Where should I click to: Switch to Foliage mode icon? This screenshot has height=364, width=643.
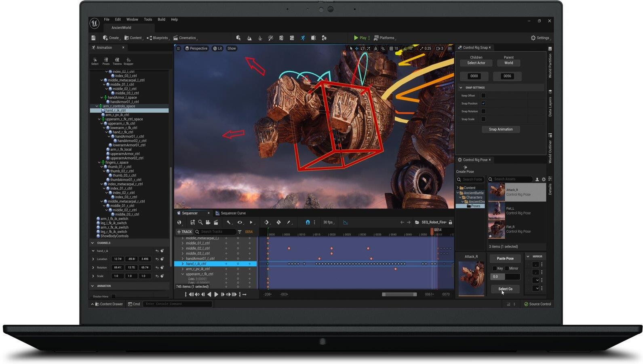click(x=260, y=38)
